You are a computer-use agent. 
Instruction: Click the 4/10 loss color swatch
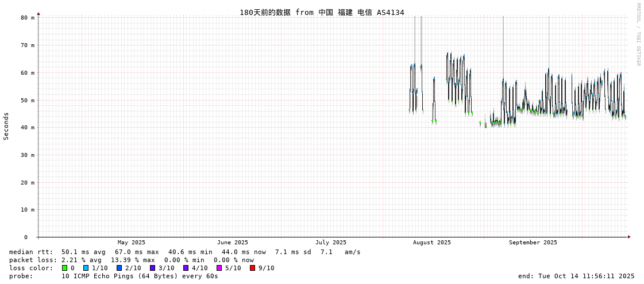pyautogui.click(x=186, y=268)
